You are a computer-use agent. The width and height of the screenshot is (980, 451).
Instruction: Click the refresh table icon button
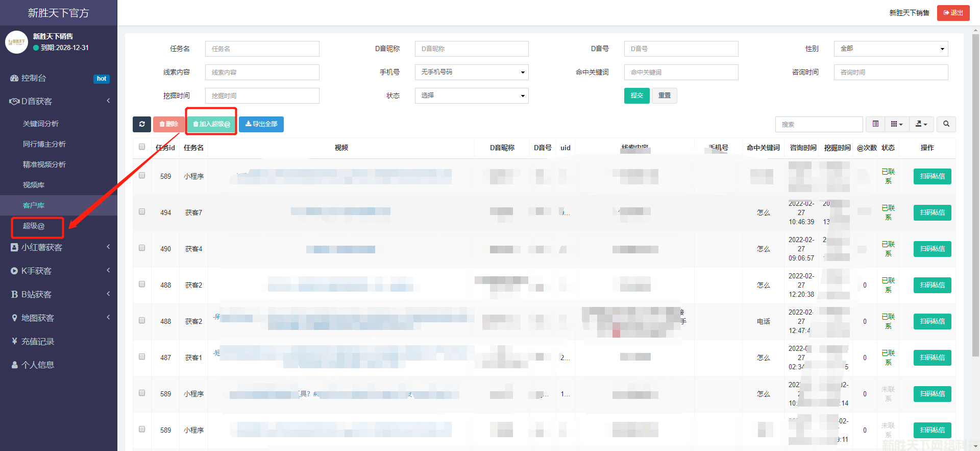point(142,124)
